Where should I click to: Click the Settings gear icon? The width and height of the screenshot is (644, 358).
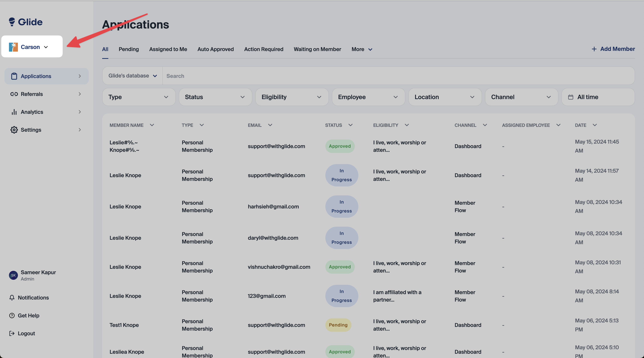[14, 130]
